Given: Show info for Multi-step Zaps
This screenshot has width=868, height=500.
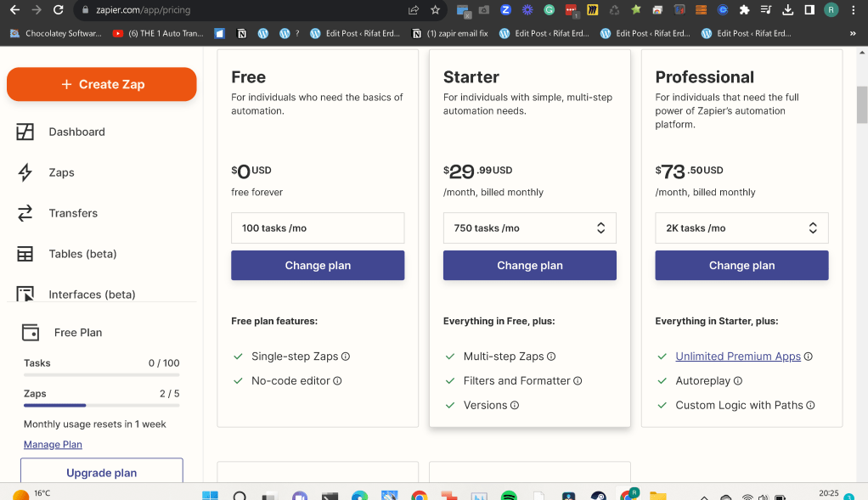Looking at the screenshot, I should 551,357.
